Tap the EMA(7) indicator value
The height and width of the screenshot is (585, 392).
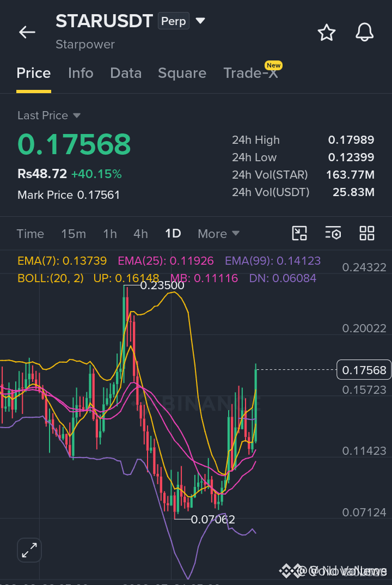[62, 260]
